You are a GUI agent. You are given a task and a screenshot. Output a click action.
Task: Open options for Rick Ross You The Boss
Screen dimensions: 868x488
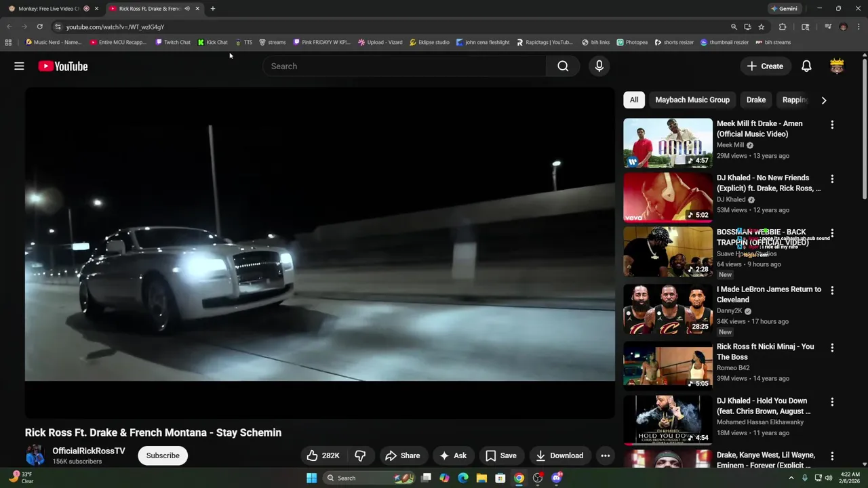832,348
